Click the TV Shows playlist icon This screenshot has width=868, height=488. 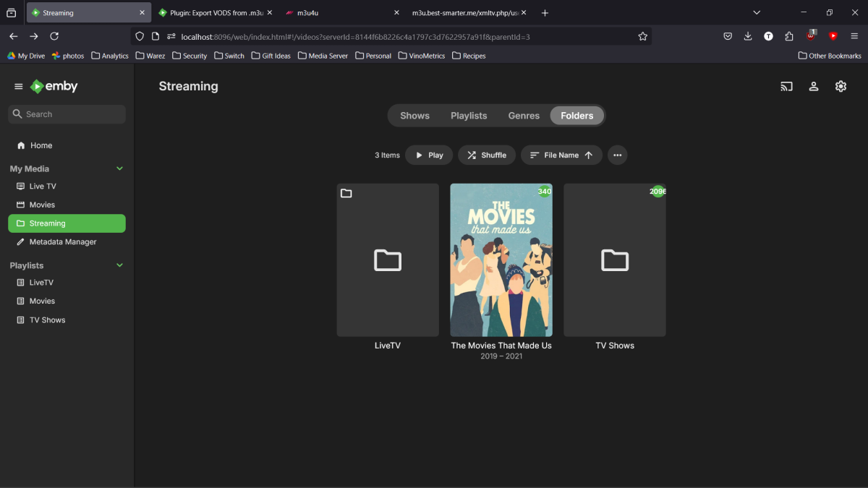coord(20,320)
